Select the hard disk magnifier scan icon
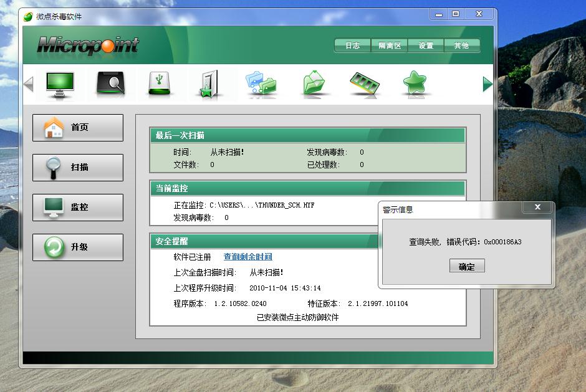This screenshot has width=586, height=392. pos(110,84)
